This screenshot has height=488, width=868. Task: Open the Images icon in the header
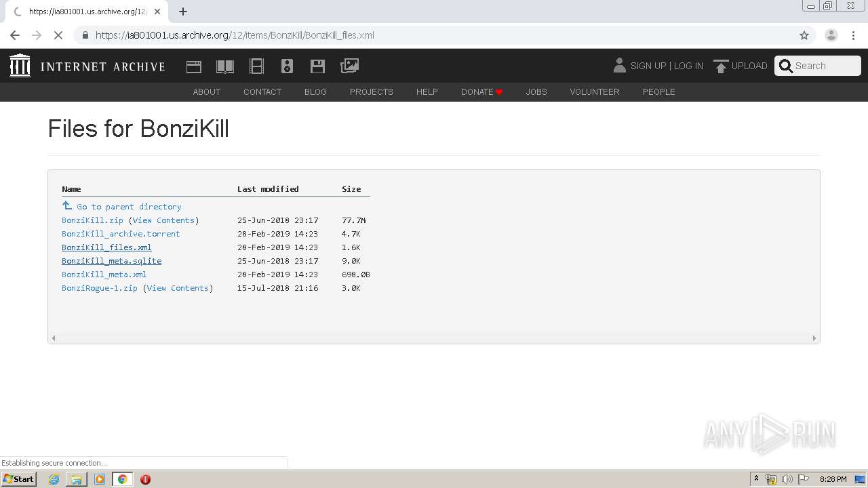(x=349, y=66)
